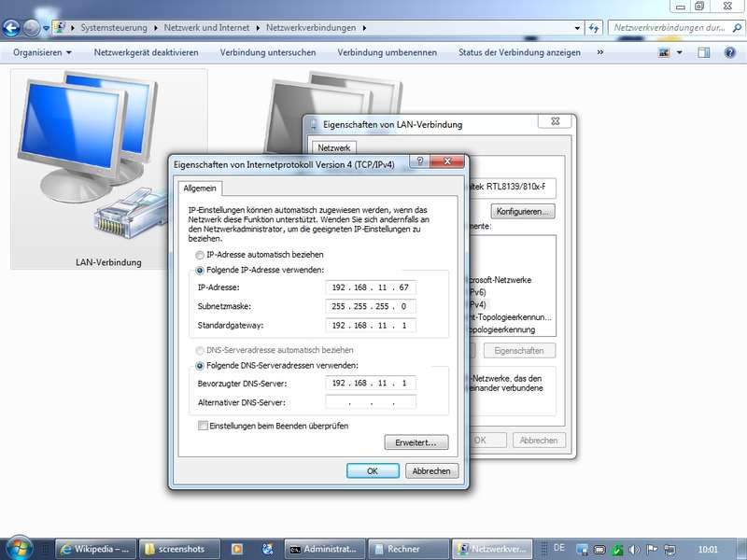
Task: Click the IPv4 dialog title bar text
Action: [284, 165]
